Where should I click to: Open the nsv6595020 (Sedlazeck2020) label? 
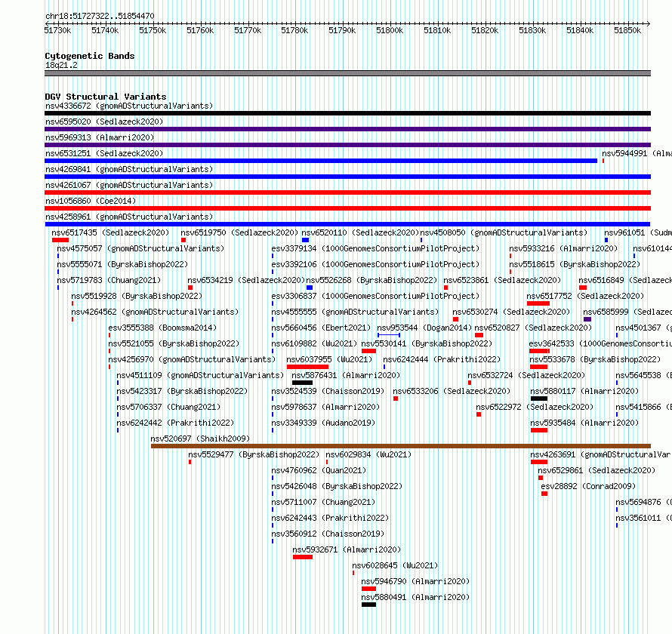pyautogui.click(x=104, y=122)
